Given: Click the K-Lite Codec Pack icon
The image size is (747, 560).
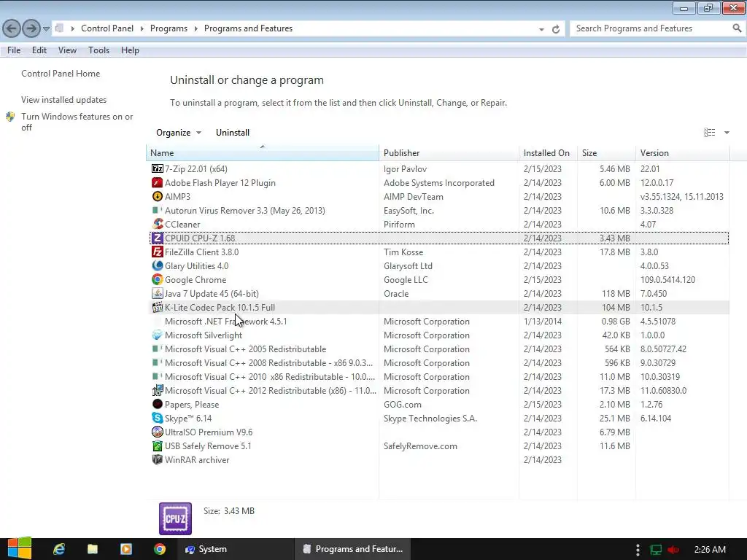Looking at the screenshot, I should click(158, 308).
